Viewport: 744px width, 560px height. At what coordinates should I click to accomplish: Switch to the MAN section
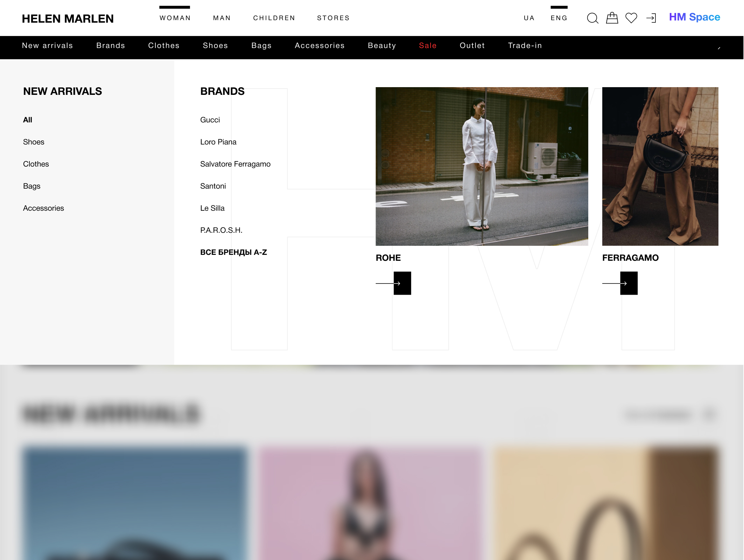222,18
